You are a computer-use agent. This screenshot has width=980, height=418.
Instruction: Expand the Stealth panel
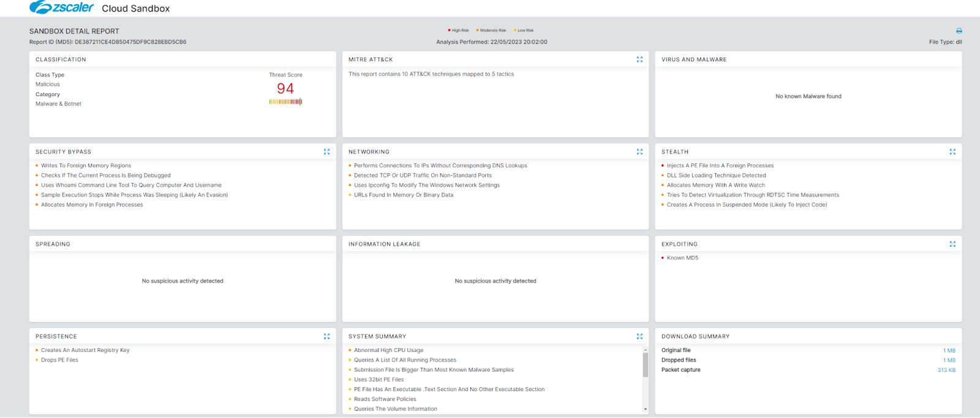point(952,152)
